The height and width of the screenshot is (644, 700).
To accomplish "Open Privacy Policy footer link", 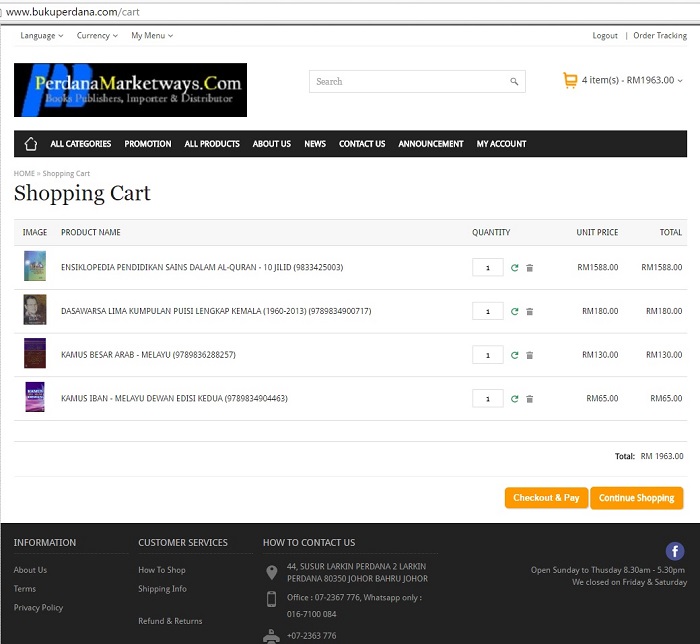I will click(x=38, y=607).
